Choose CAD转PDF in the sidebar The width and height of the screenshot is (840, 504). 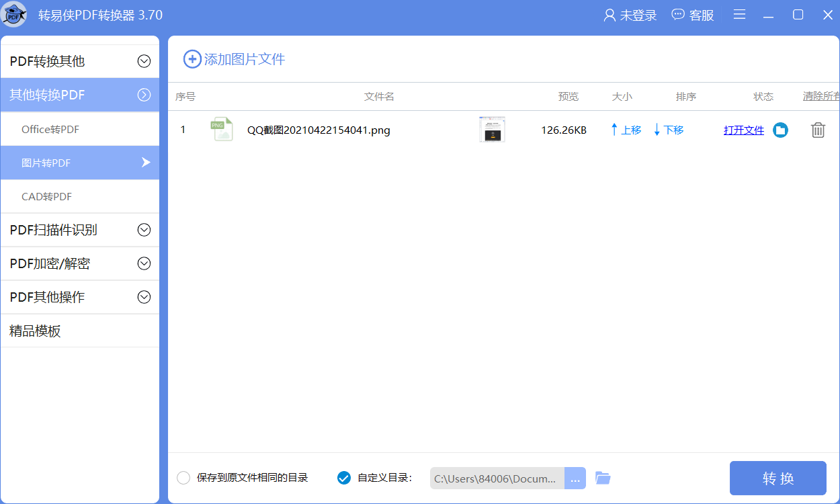(80, 196)
